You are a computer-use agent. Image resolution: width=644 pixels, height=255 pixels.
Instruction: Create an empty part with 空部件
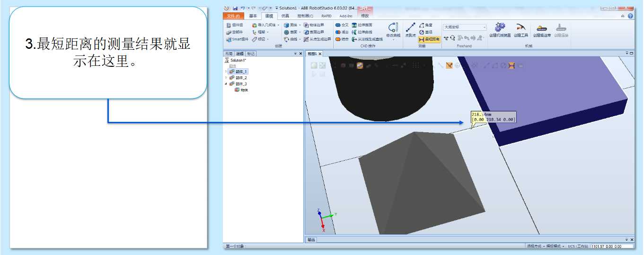[235, 32]
